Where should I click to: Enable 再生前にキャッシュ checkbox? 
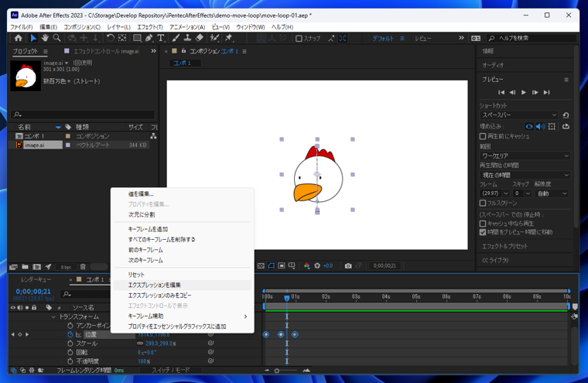pos(483,136)
